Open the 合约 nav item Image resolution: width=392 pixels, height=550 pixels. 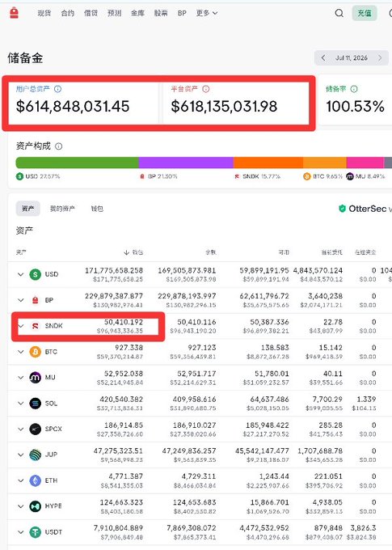[x=68, y=13]
